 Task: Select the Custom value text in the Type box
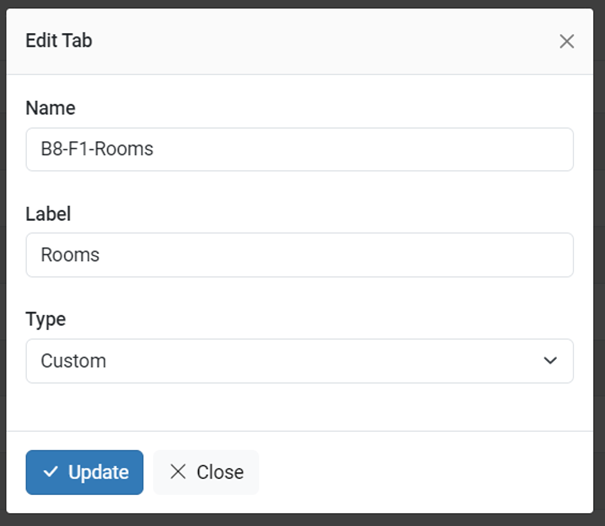click(x=73, y=361)
